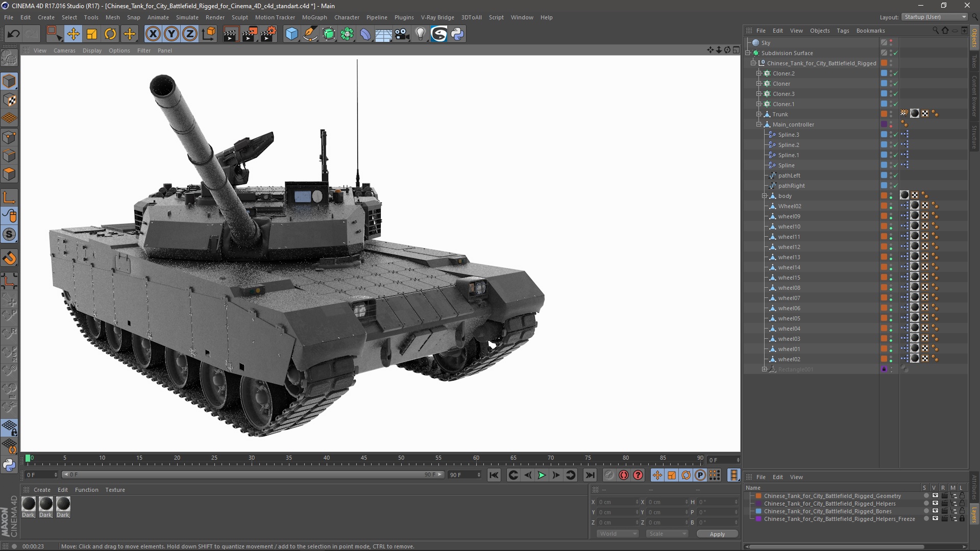Toggle Y axis lock
This screenshot has height=551, width=980.
click(171, 34)
